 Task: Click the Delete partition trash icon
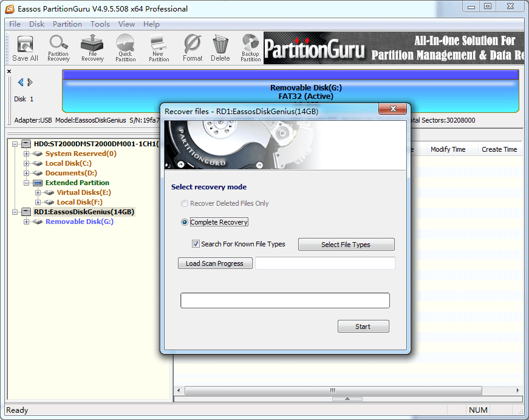click(220, 48)
